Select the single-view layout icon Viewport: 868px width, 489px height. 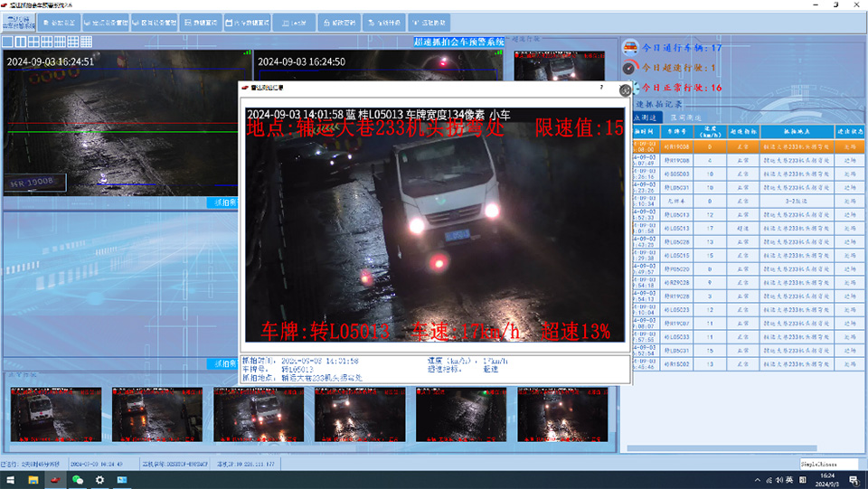pyautogui.click(x=7, y=42)
